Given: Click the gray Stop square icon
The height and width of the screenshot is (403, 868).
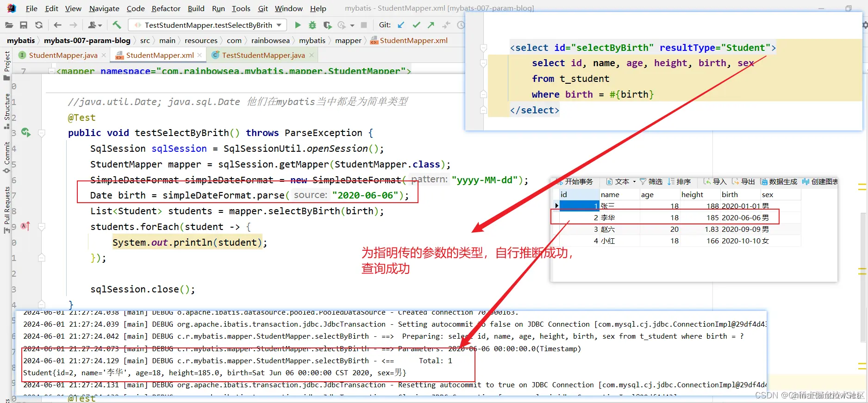Looking at the screenshot, I should pyautogui.click(x=364, y=25).
